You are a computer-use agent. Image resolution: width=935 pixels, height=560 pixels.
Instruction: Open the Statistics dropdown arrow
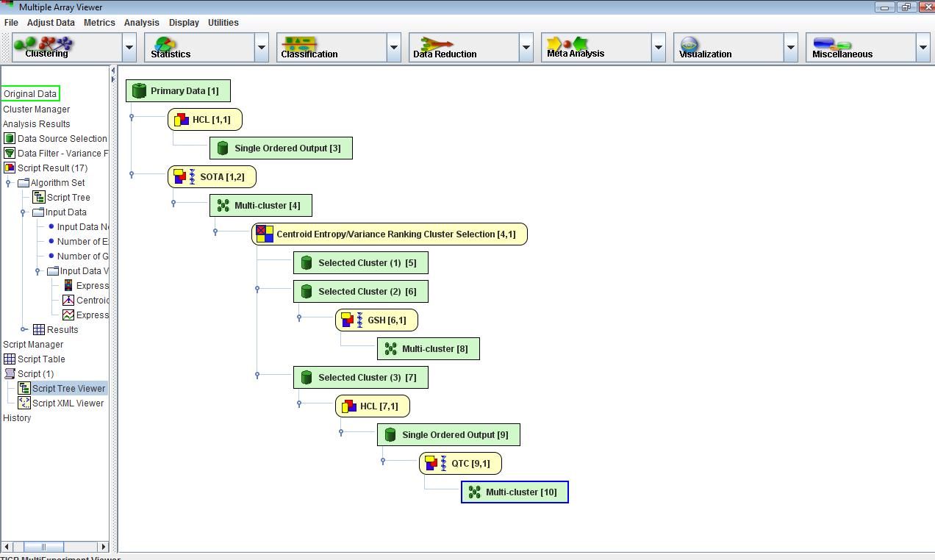click(262, 48)
